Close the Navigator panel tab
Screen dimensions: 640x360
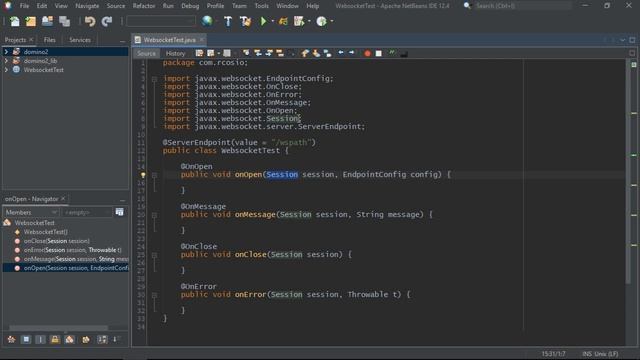pyautogui.click(x=63, y=198)
